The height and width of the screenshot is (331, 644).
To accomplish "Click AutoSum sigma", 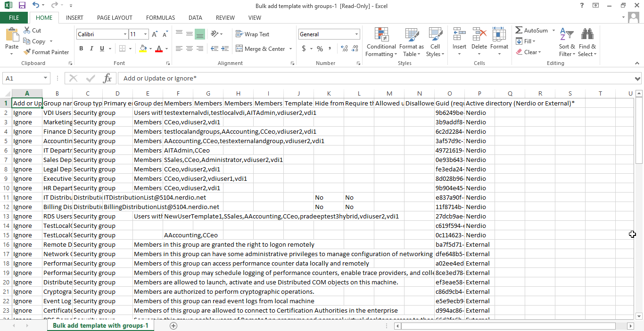I will click(531, 30).
